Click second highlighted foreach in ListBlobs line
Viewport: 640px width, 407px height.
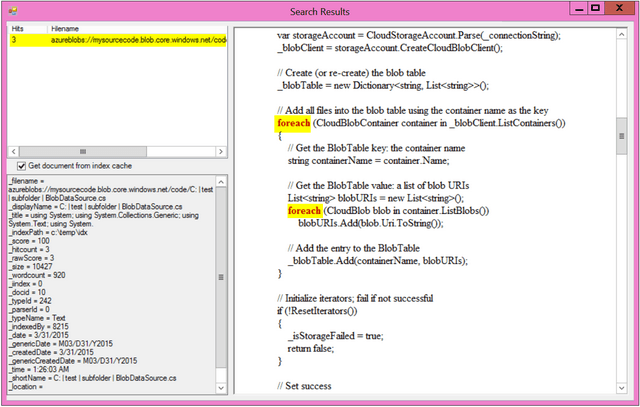coord(304,211)
